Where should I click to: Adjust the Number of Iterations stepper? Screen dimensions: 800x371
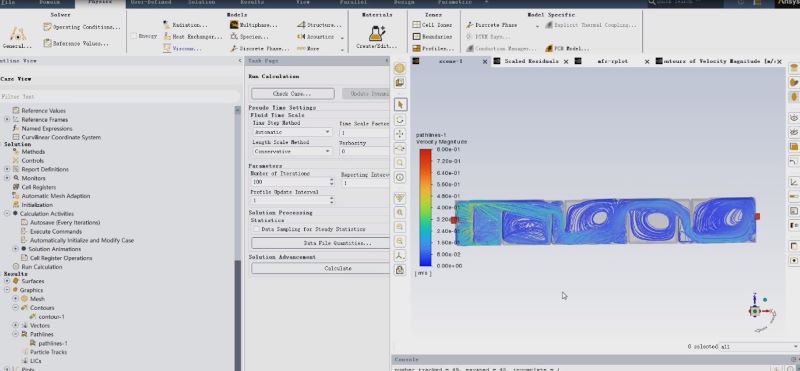coord(331,182)
